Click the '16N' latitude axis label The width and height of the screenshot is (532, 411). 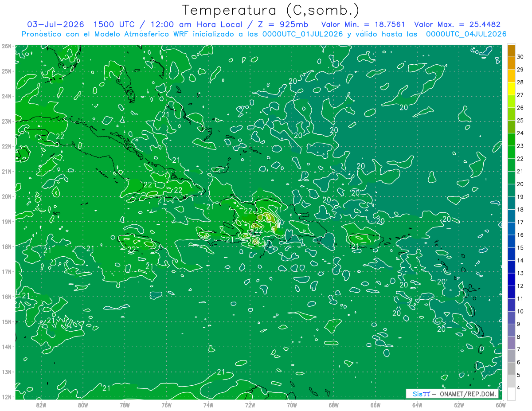6,297
